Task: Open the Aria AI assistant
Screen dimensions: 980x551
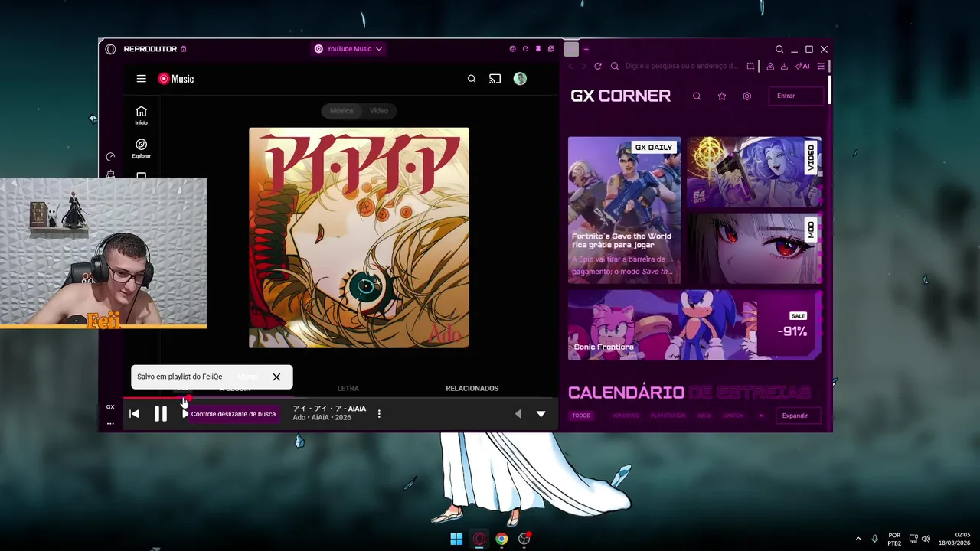Action: pyautogui.click(x=802, y=67)
